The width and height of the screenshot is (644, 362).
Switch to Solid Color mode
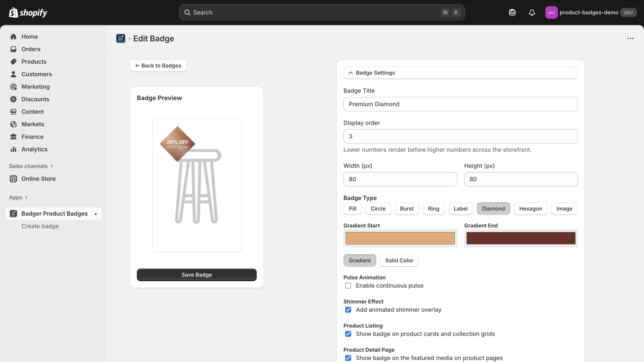[x=399, y=261]
